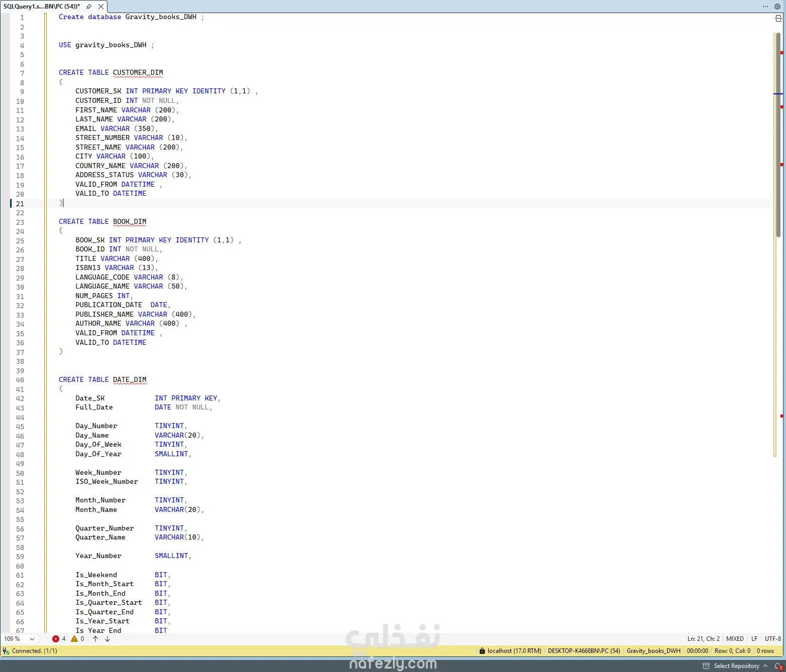Click the COUNTRY_NAME column line
This screenshot has width=786, height=672.
[x=131, y=166]
